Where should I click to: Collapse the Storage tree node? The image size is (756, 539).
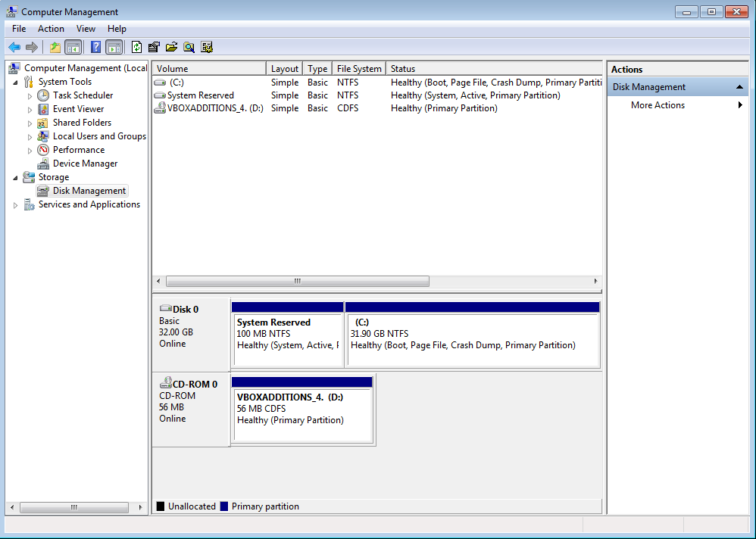(x=15, y=178)
